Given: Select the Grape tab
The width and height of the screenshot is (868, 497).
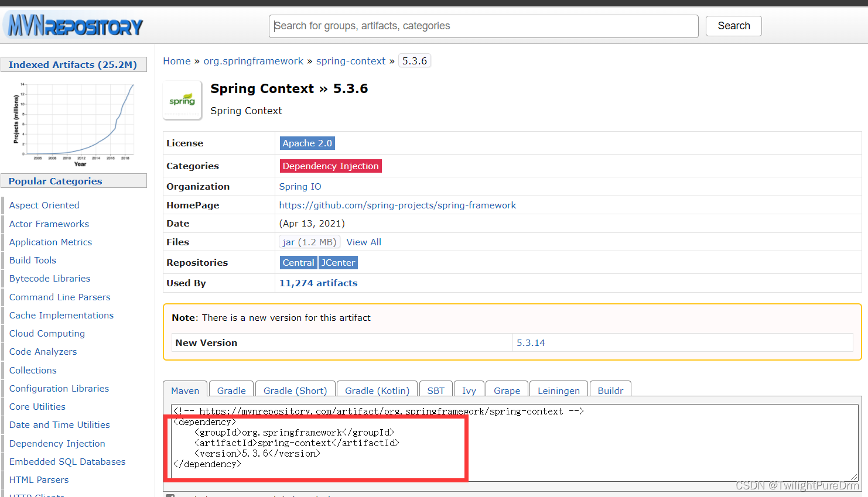Looking at the screenshot, I should tap(507, 390).
